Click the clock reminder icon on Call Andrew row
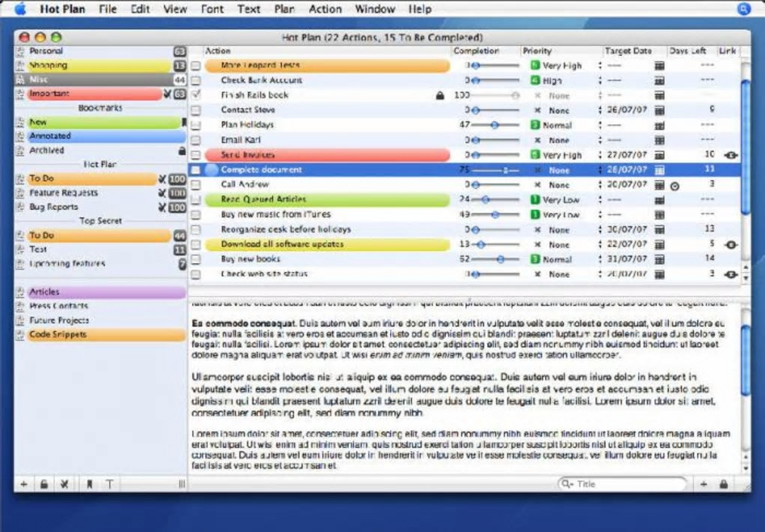The height and width of the screenshot is (532, 765). click(x=675, y=186)
